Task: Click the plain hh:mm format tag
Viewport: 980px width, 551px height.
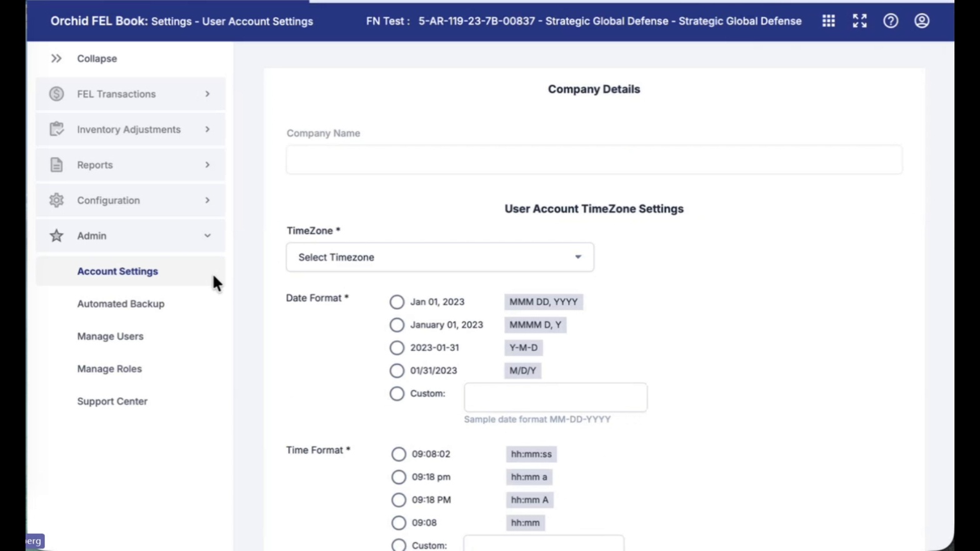Action: (525, 523)
